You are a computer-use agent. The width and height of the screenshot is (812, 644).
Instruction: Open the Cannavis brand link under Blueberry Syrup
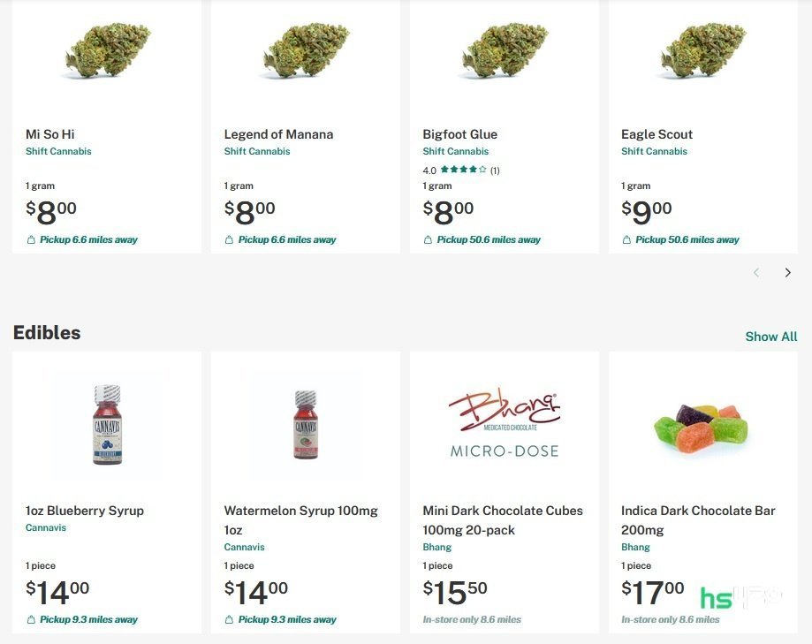(x=46, y=527)
